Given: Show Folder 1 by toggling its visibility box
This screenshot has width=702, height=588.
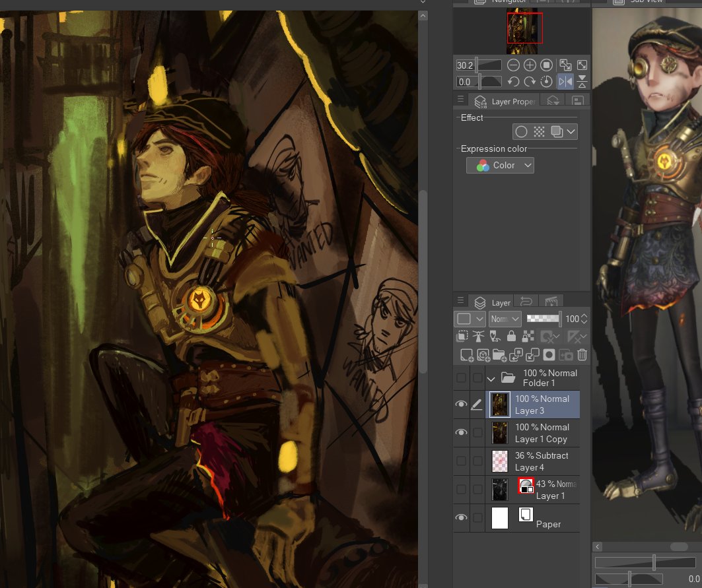Looking at the screenshot, I should (461, 378).
